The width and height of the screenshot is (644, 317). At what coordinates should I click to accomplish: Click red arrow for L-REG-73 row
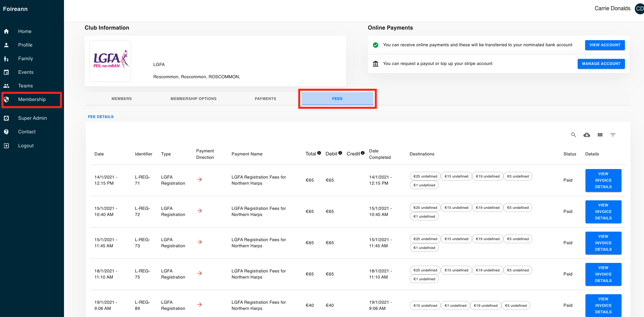click(200, 242)
